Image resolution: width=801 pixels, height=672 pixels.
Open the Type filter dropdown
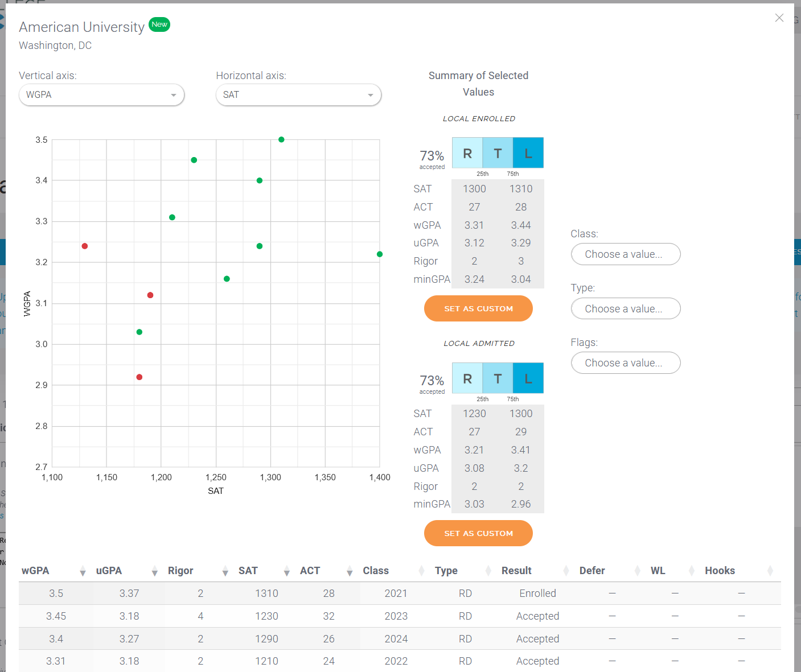coord(626,309)
